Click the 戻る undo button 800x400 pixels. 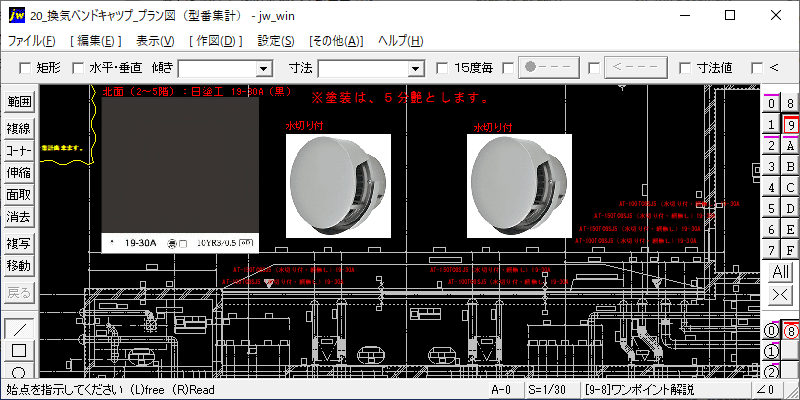(19, 293)
